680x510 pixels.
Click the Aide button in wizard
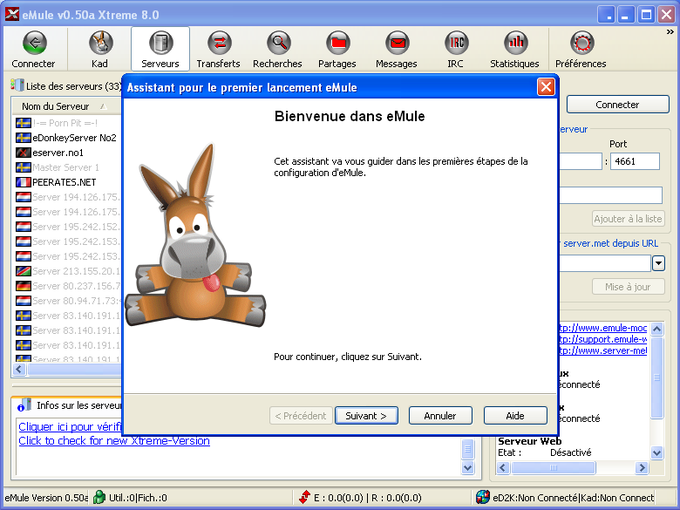(515, 416)
